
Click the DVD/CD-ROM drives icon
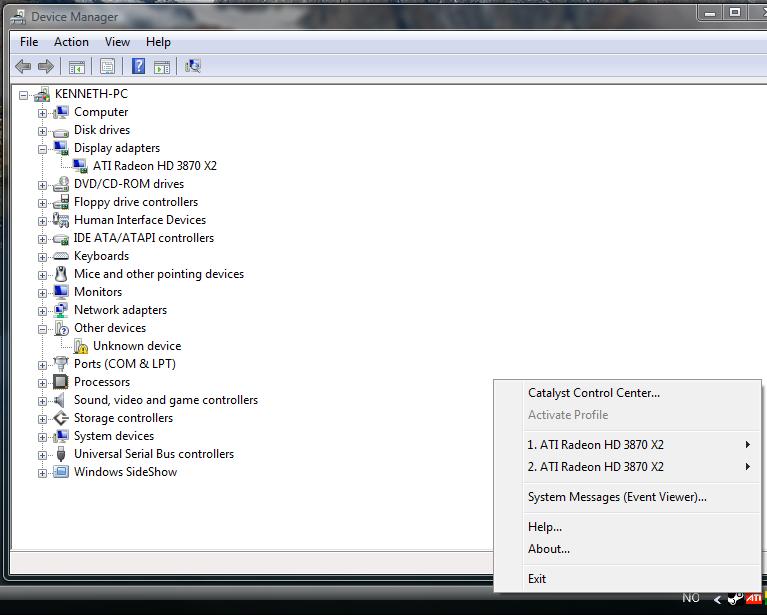[x=61, y=184]
